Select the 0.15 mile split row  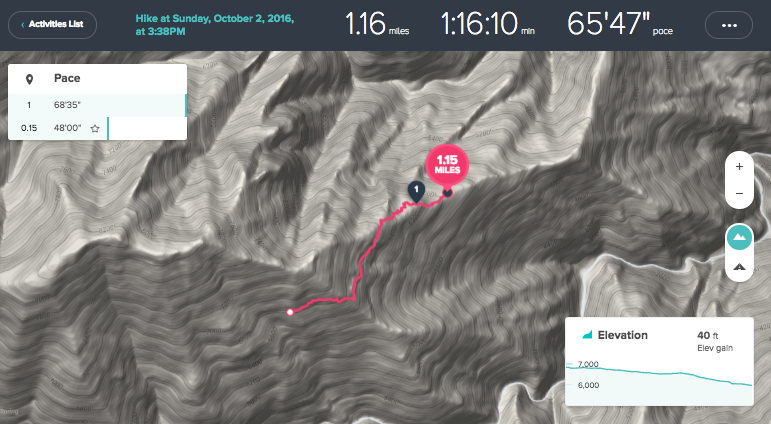pyautogui.click(x=97, y=128)
